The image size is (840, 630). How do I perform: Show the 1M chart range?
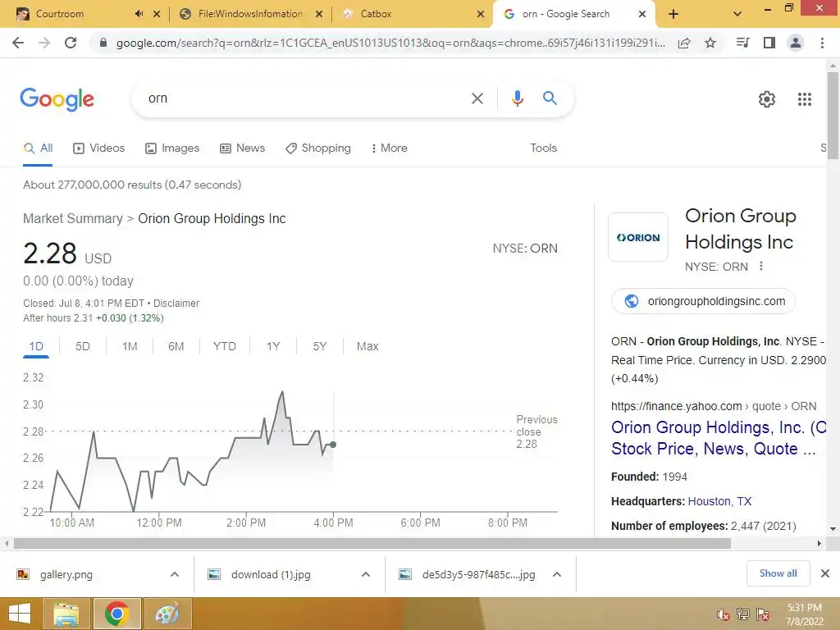click(130, 347)
